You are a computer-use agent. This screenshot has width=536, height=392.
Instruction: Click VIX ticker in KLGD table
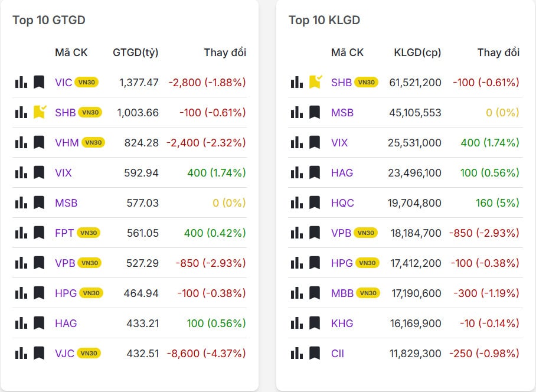339,142
